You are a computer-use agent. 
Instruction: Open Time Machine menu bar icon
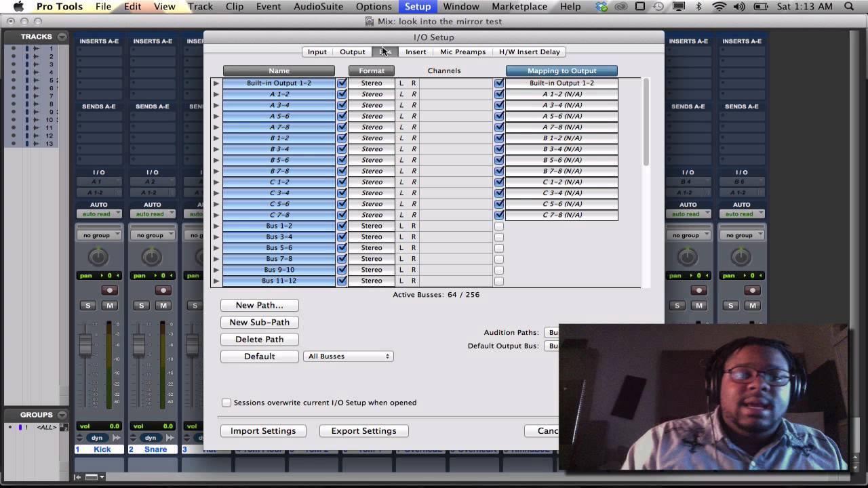click(x=658, y=7)
